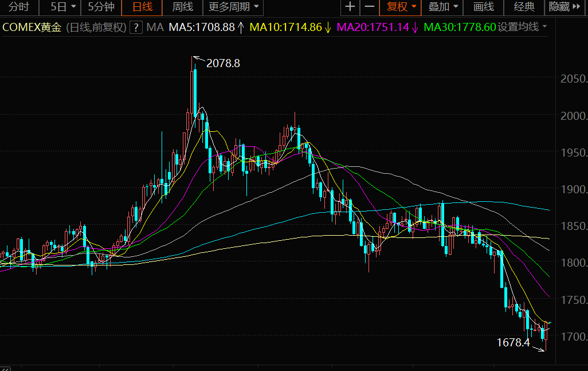Activate the 画线 drawing tool
The height and width of the screenshot is (371, 588).
484,7
